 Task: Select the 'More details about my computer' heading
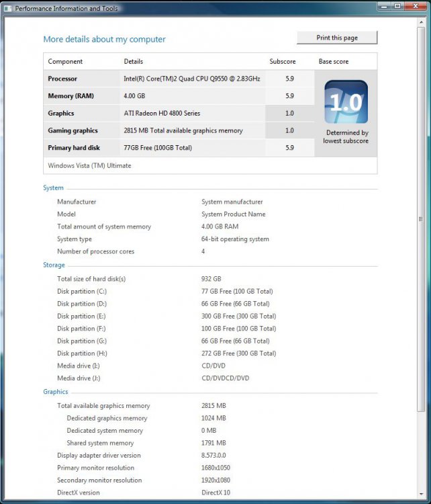coord(104,39)
